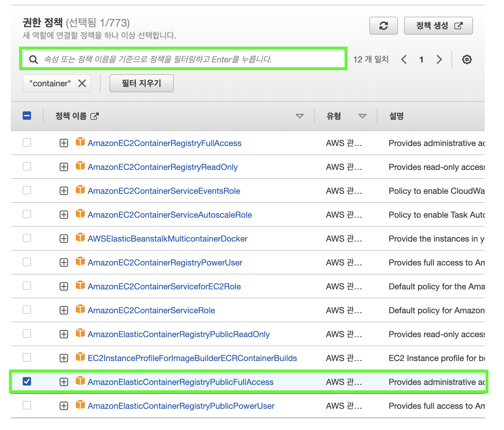The image size is (504, 430).
Task: Expand AmazonElasticContainerRegistryPublicPowerUser policy details
Action: 64,406
